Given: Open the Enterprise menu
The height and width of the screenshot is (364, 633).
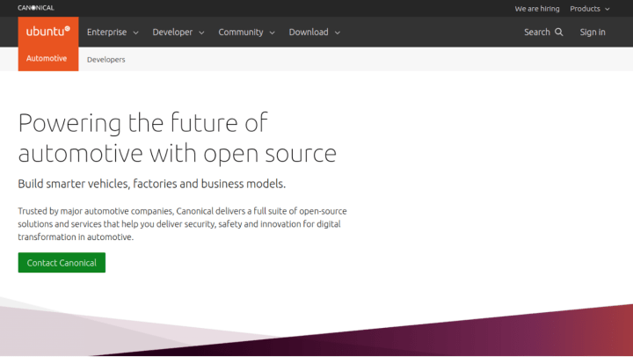Looking at the screenshot, I should pos(107,32).
